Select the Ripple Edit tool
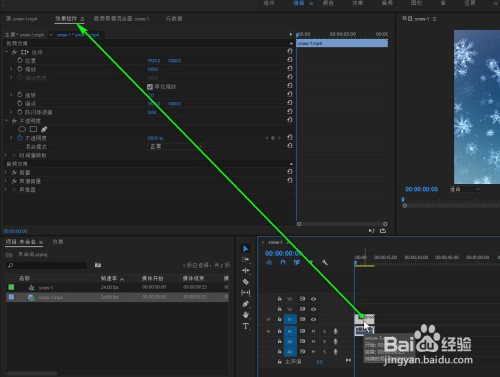Screen dimensions: 500x377 point(246,271)
